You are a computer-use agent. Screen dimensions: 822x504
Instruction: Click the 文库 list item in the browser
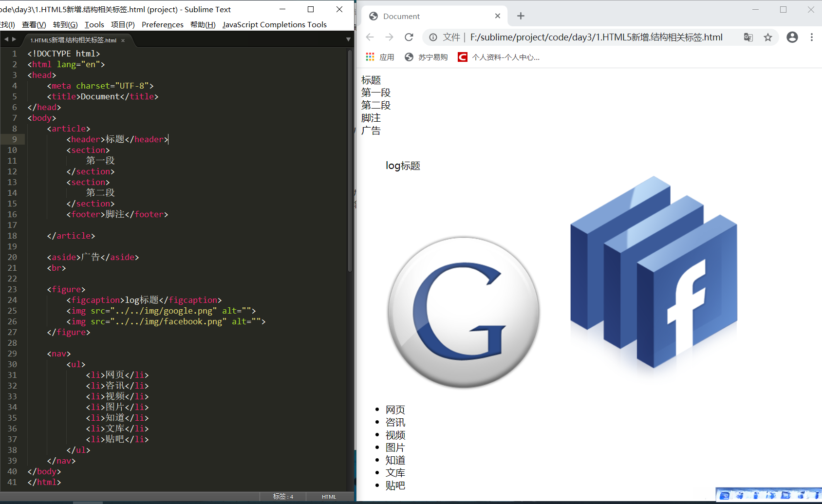pos(395,473)
